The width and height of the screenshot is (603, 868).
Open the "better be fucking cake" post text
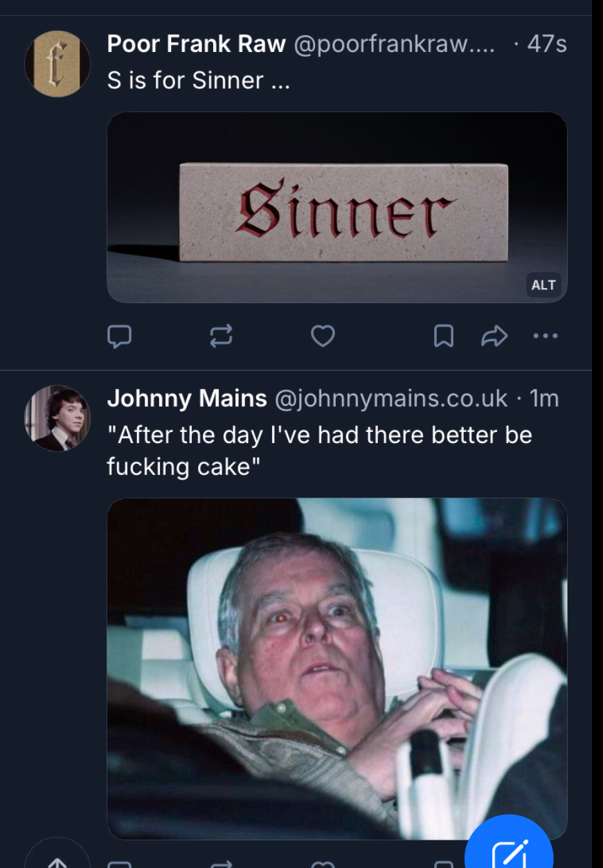318,451
